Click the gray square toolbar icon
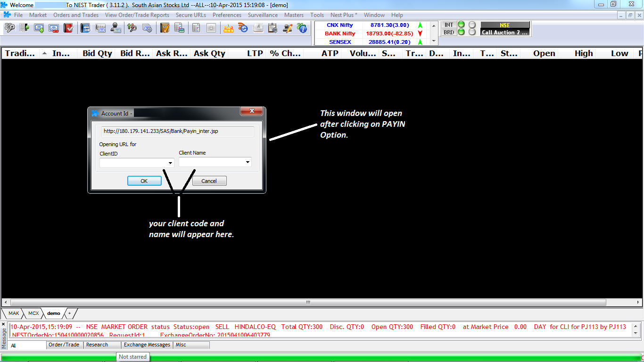644x362 pixels. [x=211, y=28]
